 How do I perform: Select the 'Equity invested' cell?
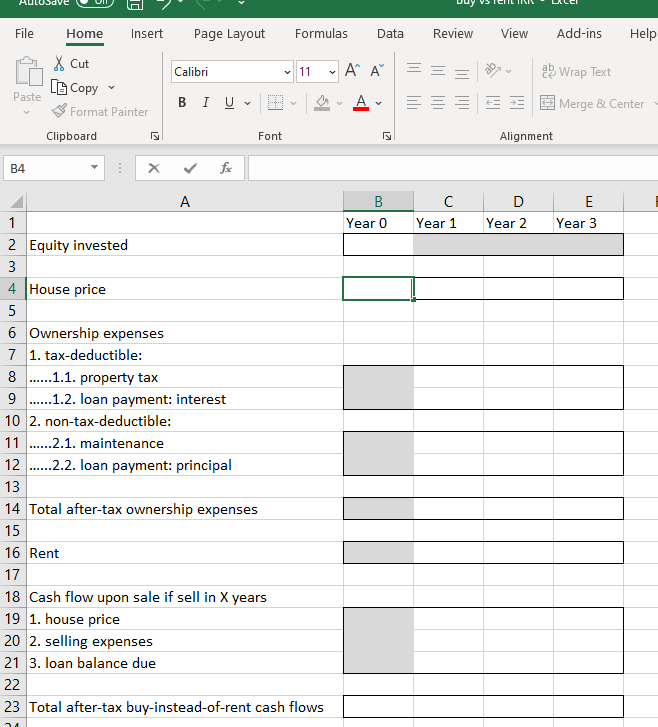coord(185,245)
